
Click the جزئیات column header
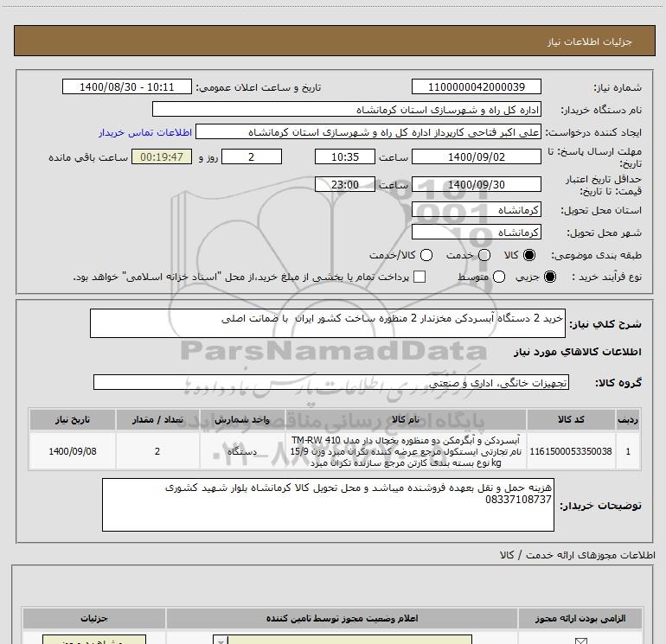(x=94, y=619)
